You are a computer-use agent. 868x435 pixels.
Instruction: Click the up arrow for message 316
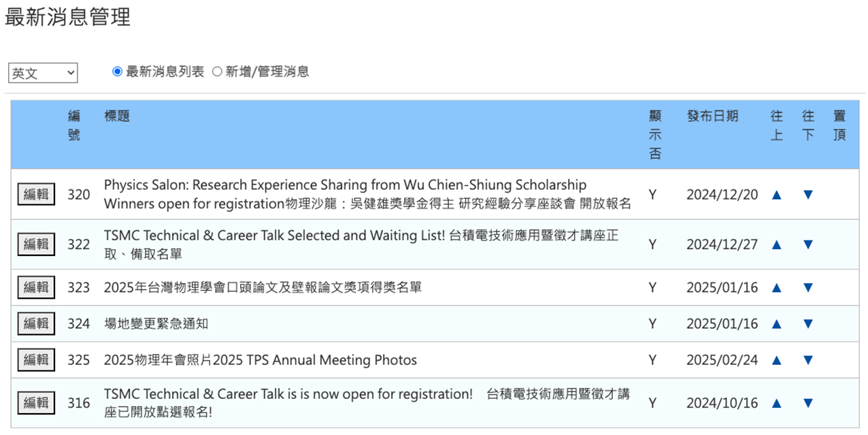[x=776, y=404]
